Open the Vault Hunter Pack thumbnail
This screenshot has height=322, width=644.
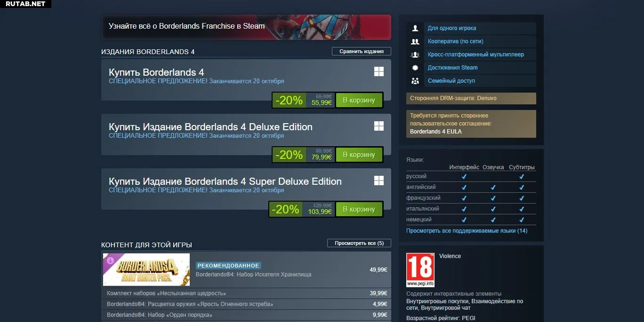point(146,270)
